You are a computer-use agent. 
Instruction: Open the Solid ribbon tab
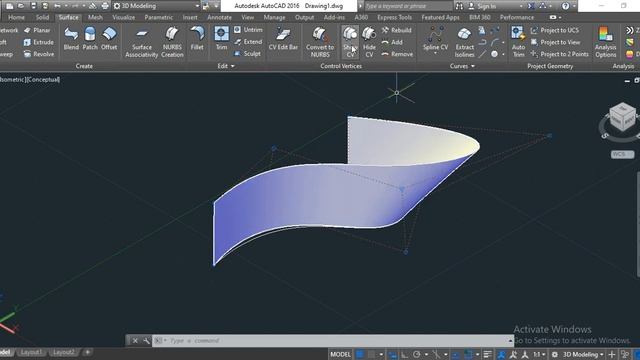coord(42,17)
